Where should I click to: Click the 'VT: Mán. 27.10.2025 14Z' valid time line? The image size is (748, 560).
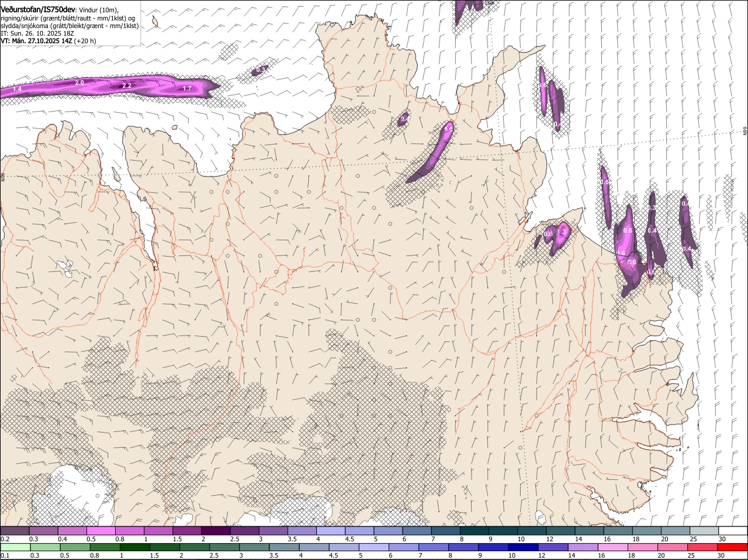(x=36, y=41)
